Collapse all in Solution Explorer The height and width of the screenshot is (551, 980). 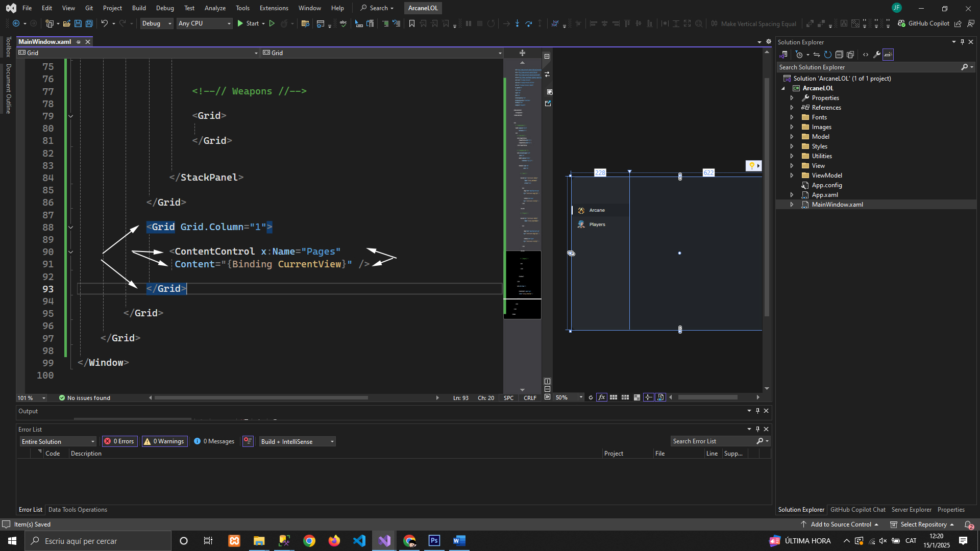[x=839, y=55]
